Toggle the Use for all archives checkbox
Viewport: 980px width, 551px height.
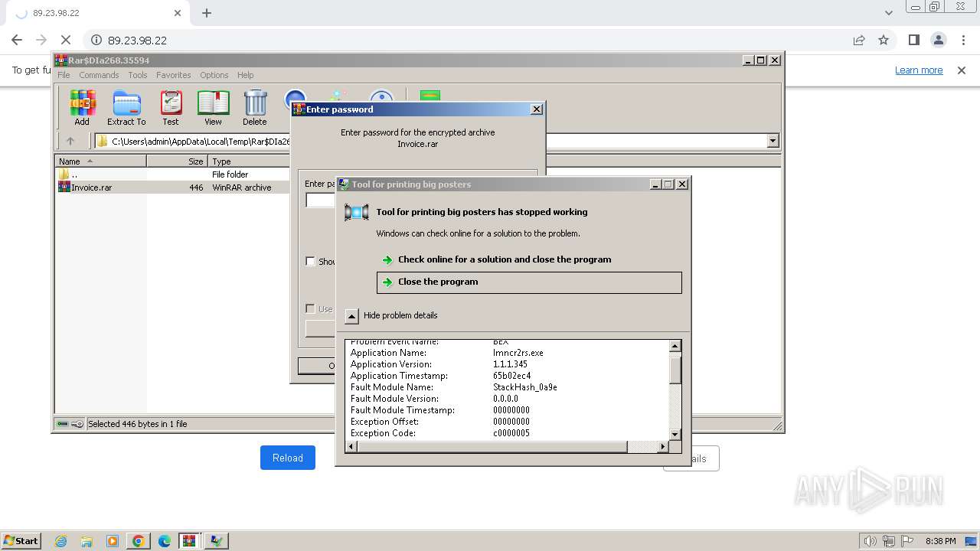(310, 308)
